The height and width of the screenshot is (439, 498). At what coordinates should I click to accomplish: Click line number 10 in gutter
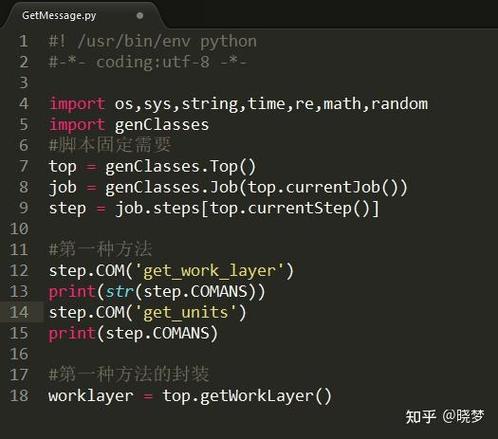(19, 229)
